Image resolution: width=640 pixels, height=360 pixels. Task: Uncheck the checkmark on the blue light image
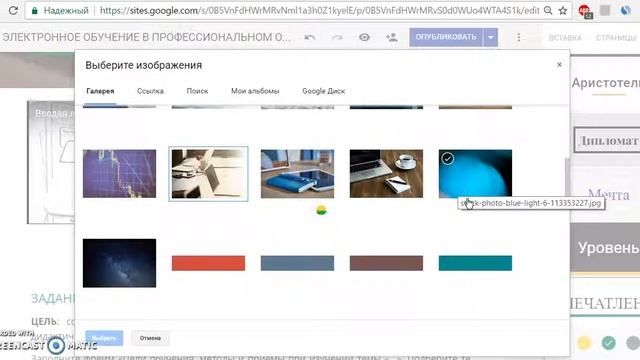(x=448, y=158)
